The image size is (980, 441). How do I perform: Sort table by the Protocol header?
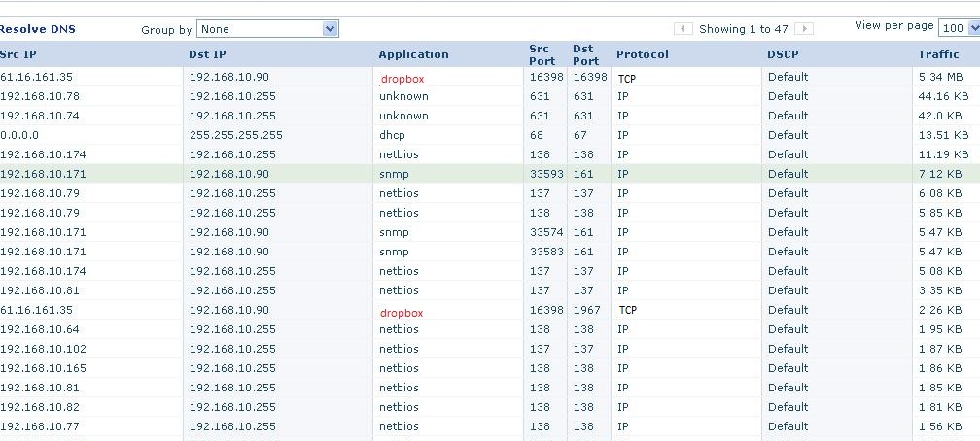tap(642, 54)
